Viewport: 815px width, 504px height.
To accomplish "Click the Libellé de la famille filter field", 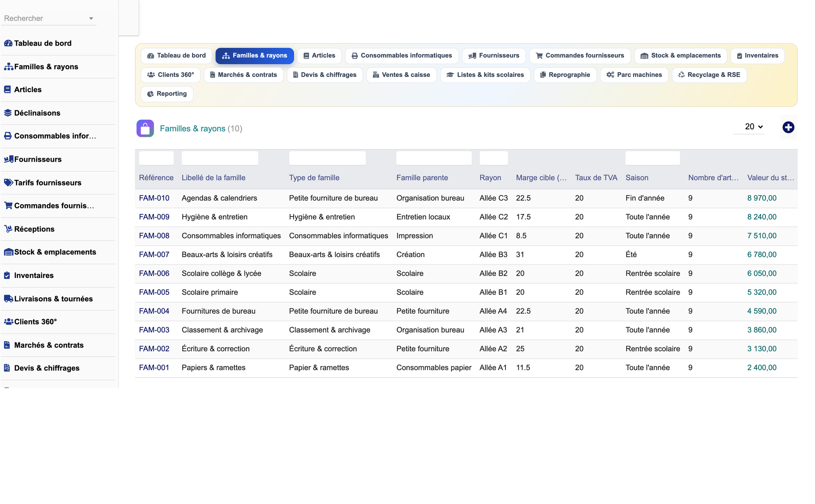I will coord(220,158).
